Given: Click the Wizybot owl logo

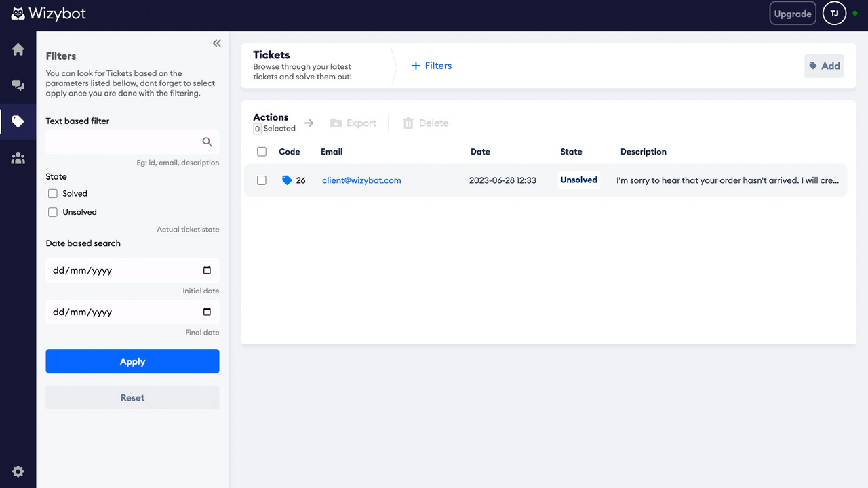Looking at the screenshot, I should click(17, 13).
